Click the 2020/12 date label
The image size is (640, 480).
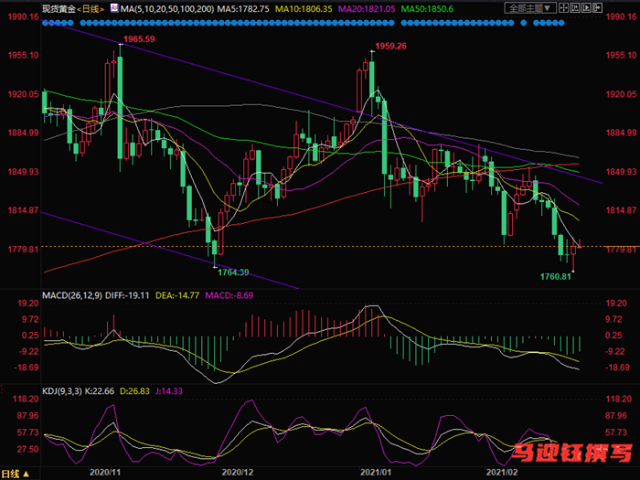pyautogui.click(x=238, y=472)
